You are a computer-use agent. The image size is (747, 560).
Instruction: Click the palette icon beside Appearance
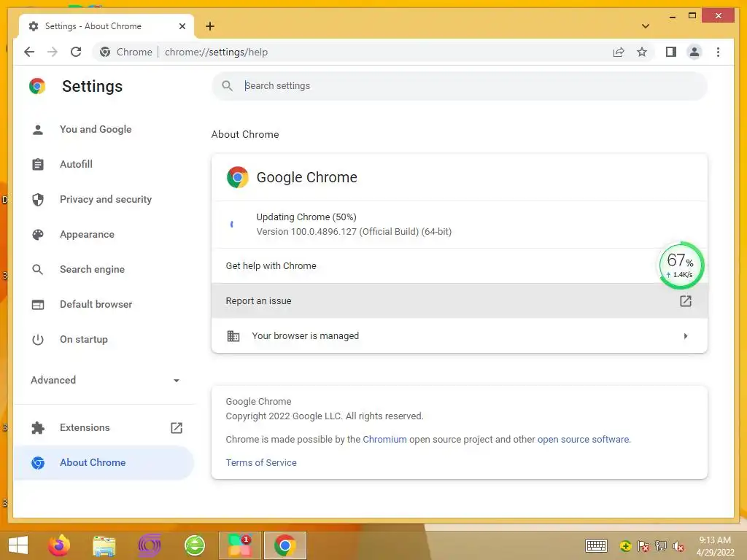(38, 234)
